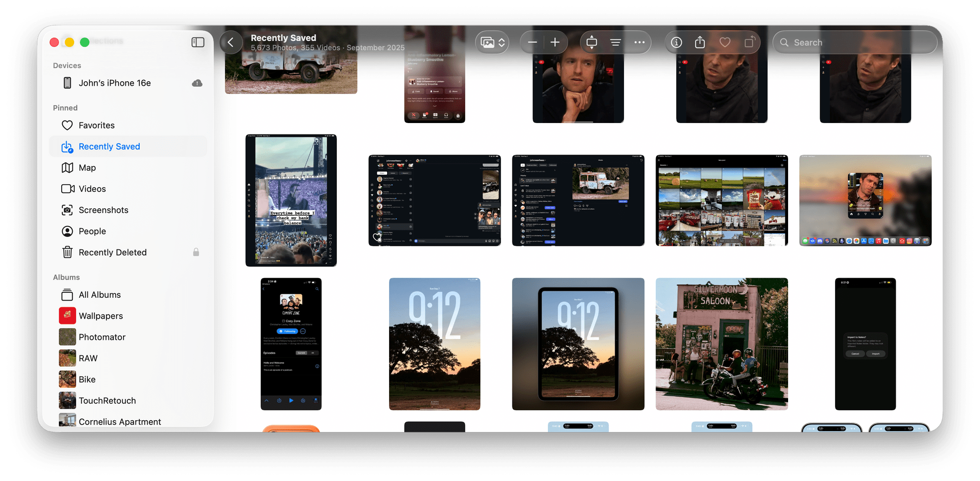The width and height of the screenshot is (980, 481).
Task: Click the trash icon in sidebar
Action: point(67,252)
